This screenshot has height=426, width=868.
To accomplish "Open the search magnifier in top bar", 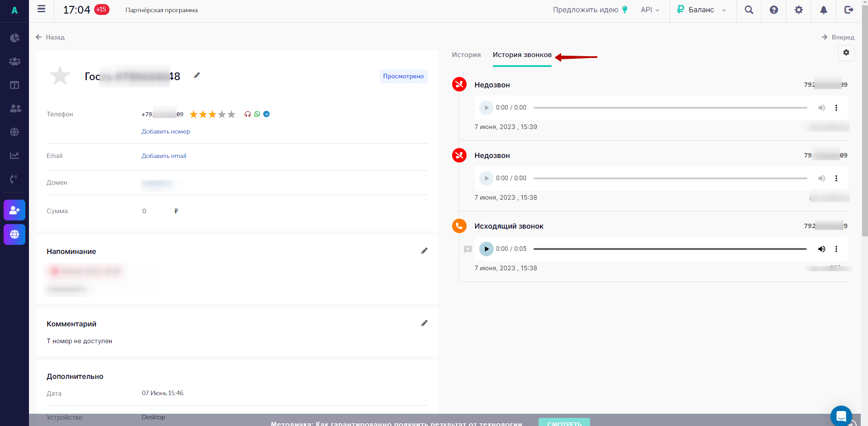I will pos(749,10).
